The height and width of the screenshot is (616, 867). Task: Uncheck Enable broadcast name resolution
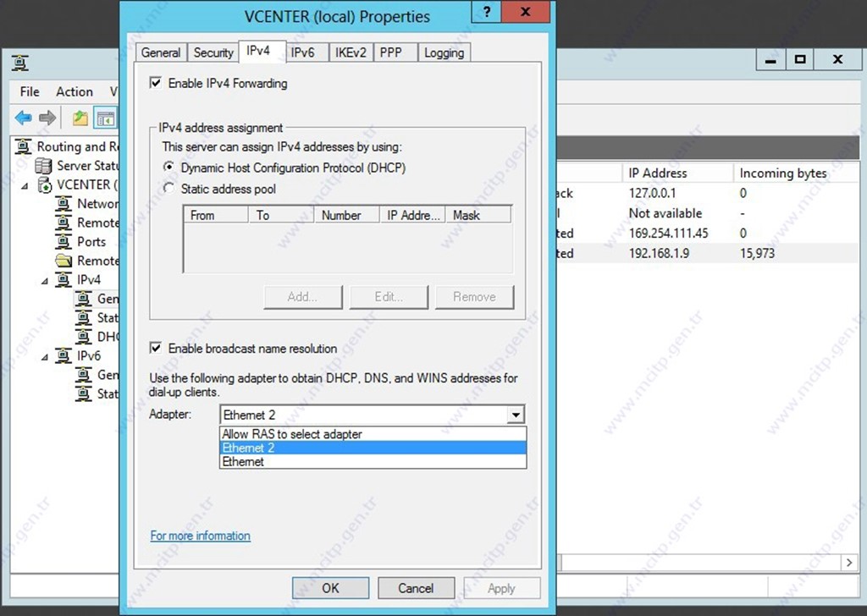[x=156, y=349]
